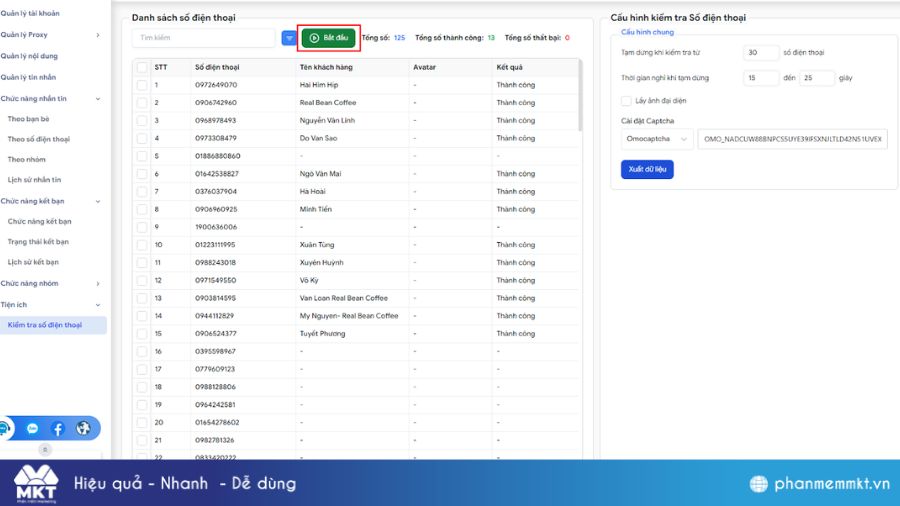This screenshot has height=506, width=900.
Task: Collapse the floating contact bar
Action: (44, 451)
